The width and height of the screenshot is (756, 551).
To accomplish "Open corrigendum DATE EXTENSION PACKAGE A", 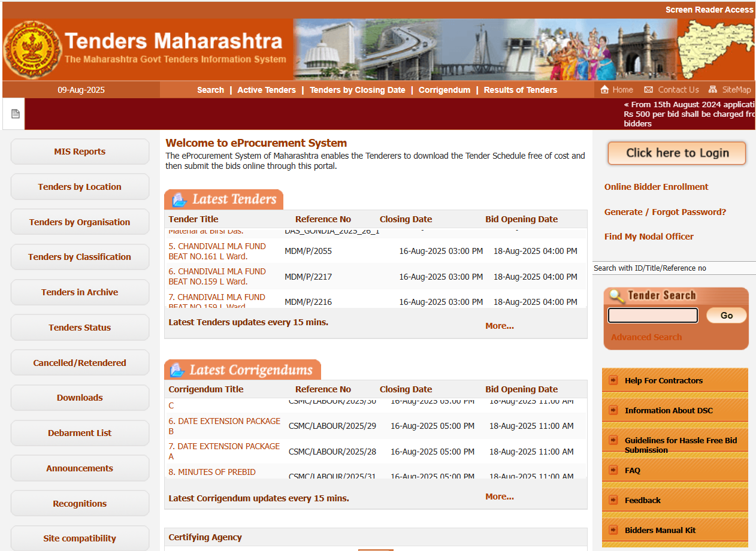I will (x=224, y=451).
